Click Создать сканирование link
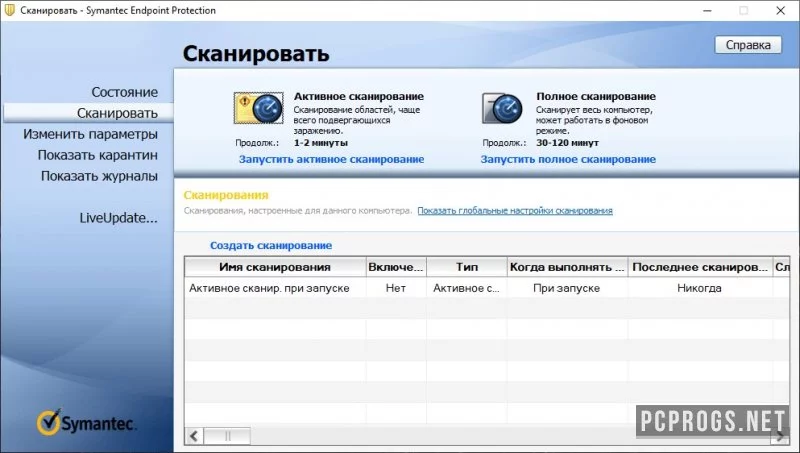Viewport: 800px width, 453px height. coord(271,245)
